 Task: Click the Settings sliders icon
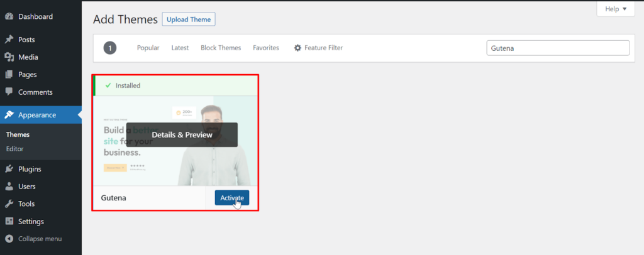(x=9, y=221)
